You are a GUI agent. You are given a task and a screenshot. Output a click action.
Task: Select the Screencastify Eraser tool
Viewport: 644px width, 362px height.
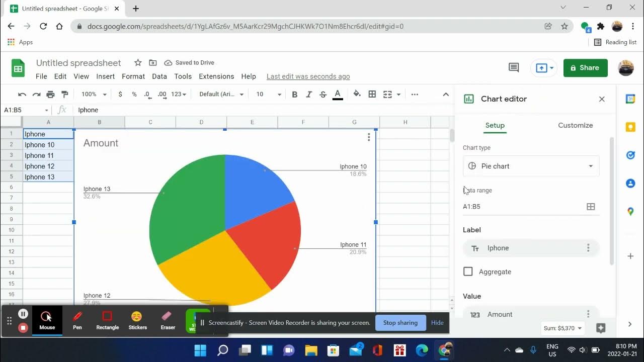pos(168,320)
